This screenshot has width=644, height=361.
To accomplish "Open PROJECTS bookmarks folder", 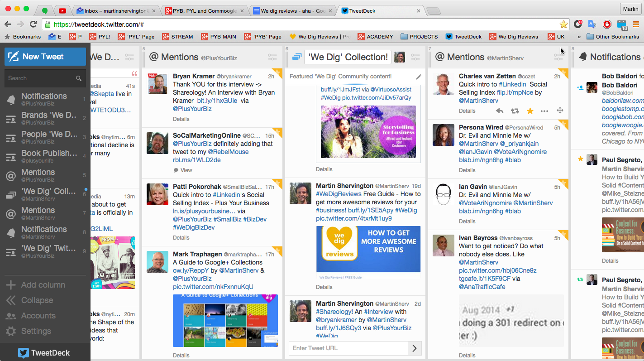I will click(419, 37).
